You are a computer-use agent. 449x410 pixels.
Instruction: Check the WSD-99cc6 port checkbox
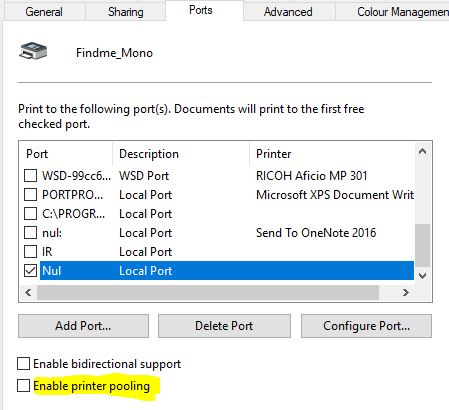pos(30,175)
